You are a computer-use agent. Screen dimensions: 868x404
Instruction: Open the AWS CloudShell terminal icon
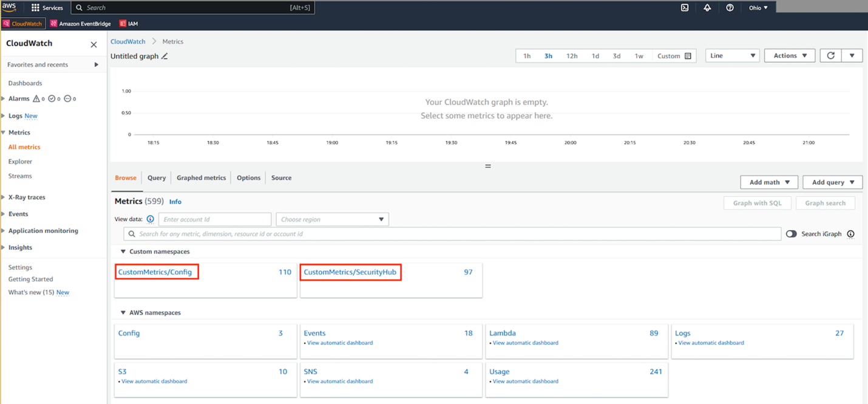[x=685, y=7]
